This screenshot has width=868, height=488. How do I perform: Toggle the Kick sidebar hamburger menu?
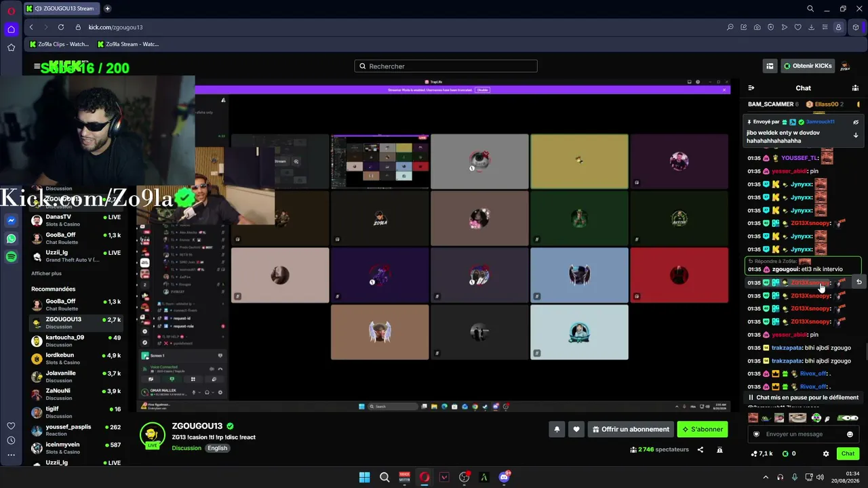[37, 66]
